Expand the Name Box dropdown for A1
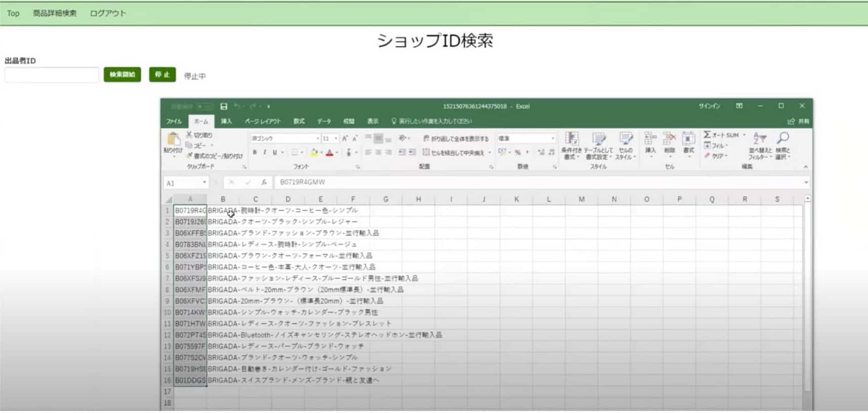The image size is (868, 413). [x=205, y=183]
